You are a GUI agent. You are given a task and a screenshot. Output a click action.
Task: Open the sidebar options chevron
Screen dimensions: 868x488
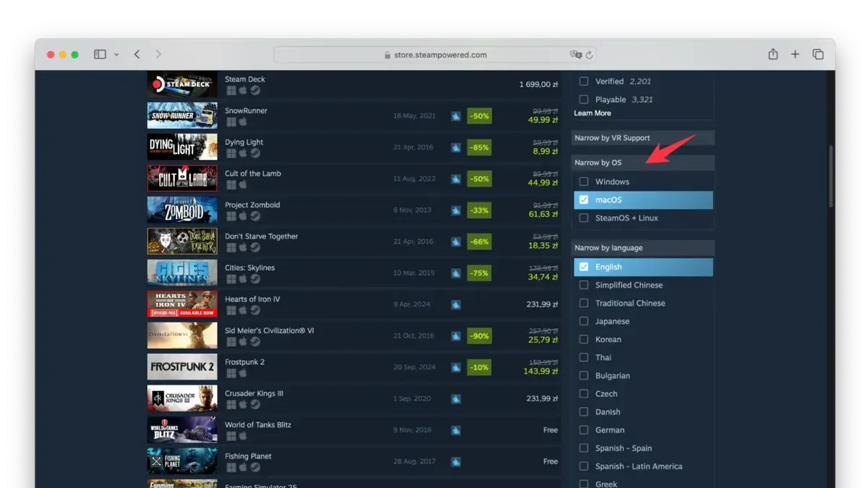[116, 55]
